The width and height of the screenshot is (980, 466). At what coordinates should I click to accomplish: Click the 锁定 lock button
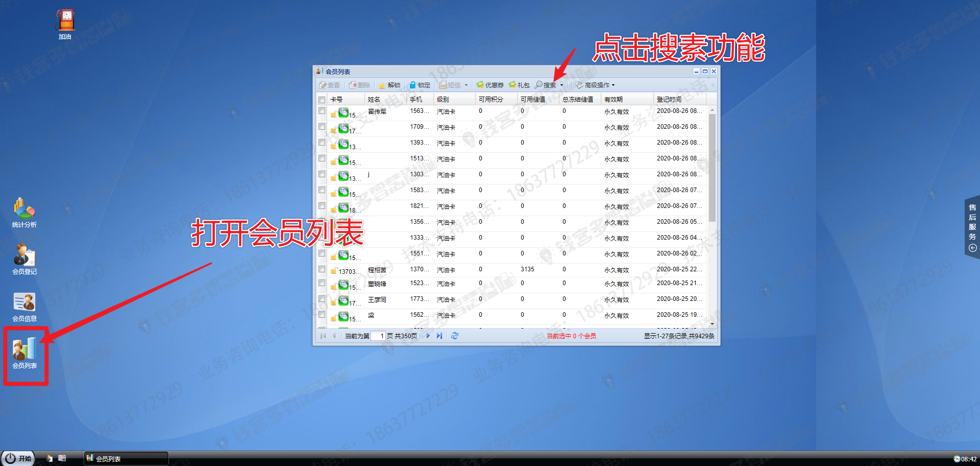420,85
